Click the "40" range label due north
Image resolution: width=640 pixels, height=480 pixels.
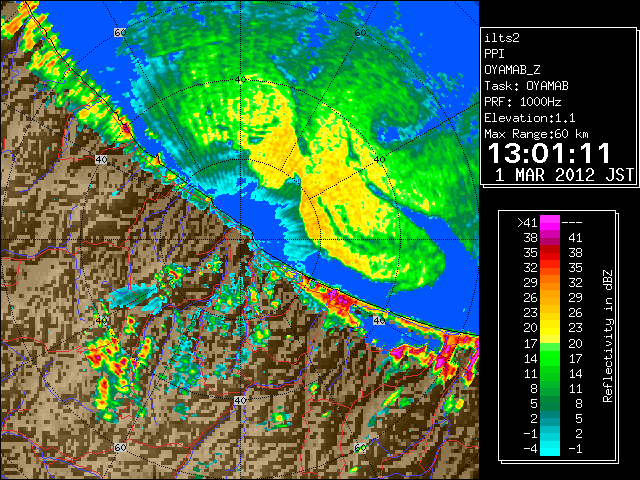click(x=240, y=80)
